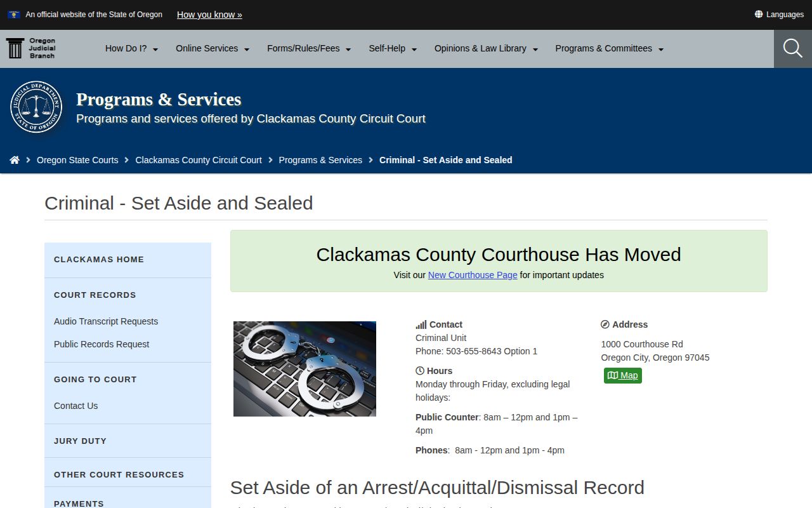The image size is (812, 508).
Task: Select Going to Court sidebar heading
Action: [95, 379]
